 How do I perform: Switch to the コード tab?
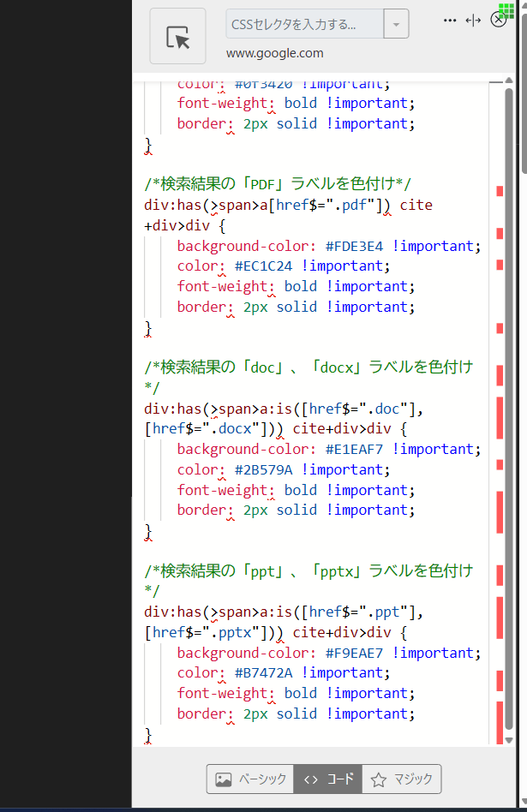click(x=328, y=779)
